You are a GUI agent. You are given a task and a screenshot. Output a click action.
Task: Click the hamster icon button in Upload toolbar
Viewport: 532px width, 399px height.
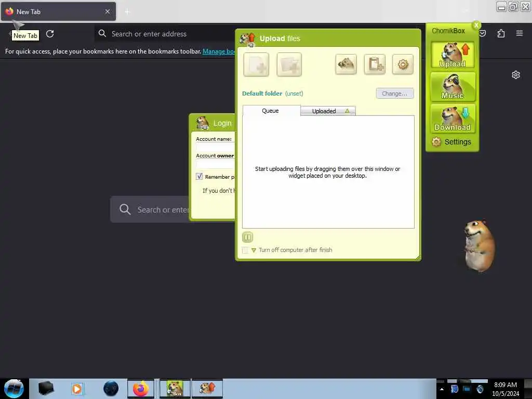click(346, 64)
